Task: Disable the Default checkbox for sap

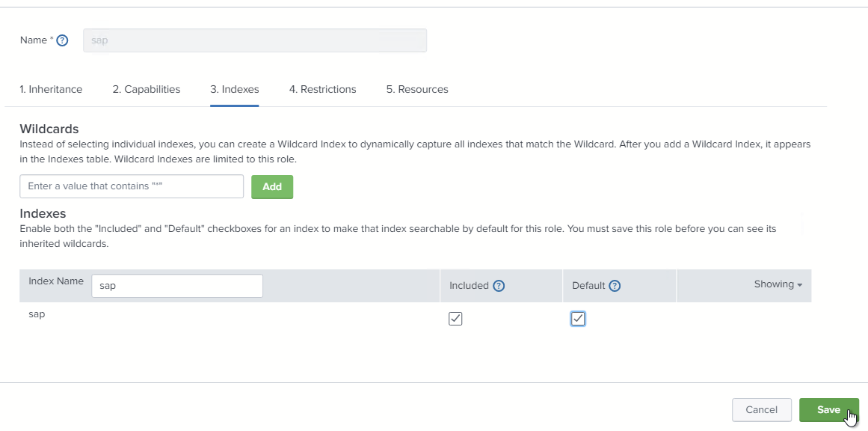Action: pos(577,318)
